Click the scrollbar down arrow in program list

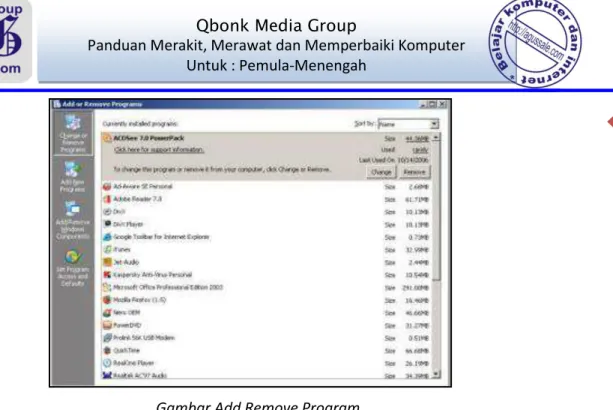coord(436,374)
